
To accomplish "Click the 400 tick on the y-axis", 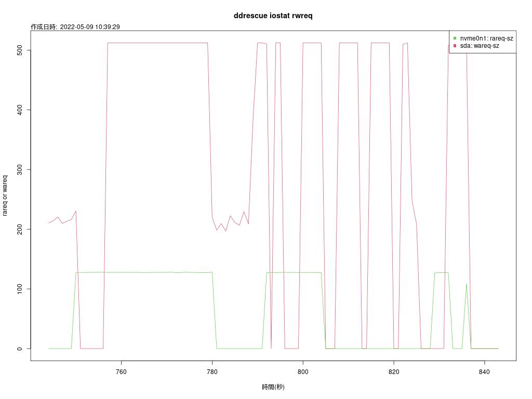I will (x=19, y=110).
